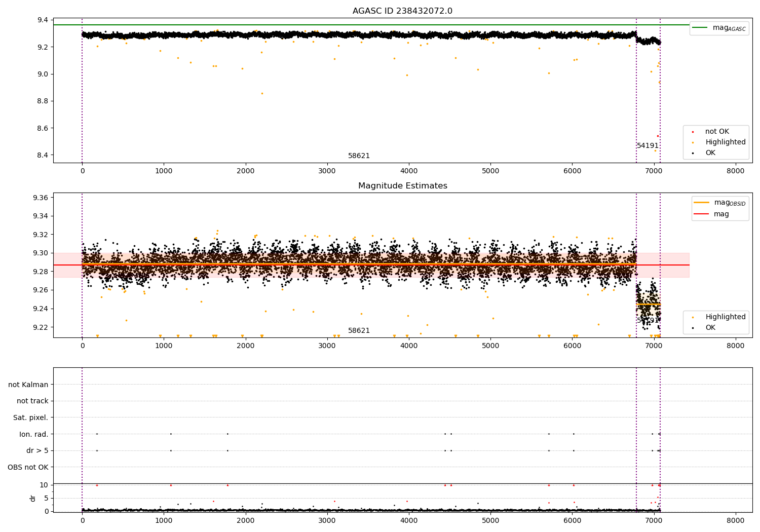Click the '8.6' y-tick on top plot
The width and height of the screenshot is (760, 532).
(43, 128)
